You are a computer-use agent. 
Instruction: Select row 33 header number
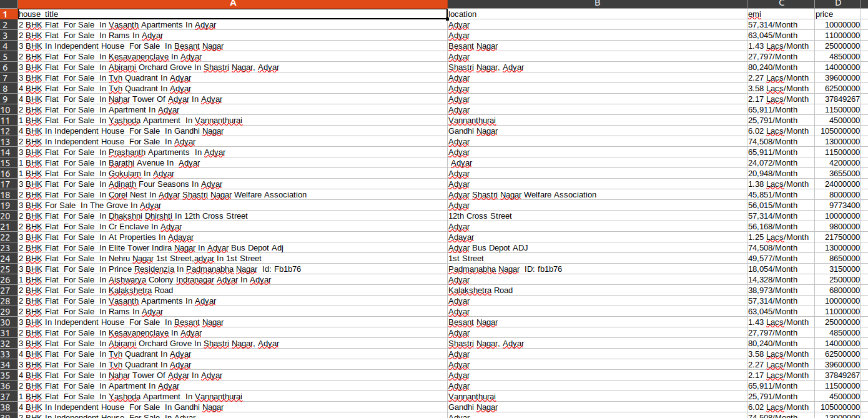(x=9, y=354)
